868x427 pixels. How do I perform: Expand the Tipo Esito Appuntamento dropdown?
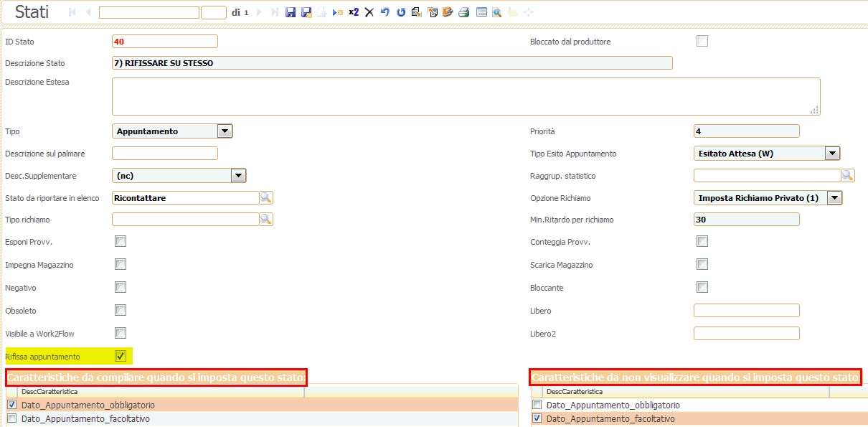[832, 153]
